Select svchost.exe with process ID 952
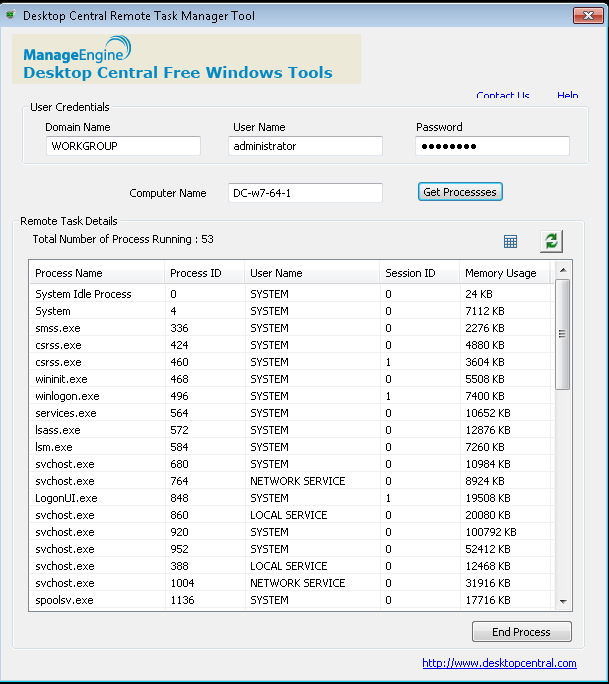Image resolution: width=609 pixels, height=684 pixels. pyautogui.click(x=291, y=549)
